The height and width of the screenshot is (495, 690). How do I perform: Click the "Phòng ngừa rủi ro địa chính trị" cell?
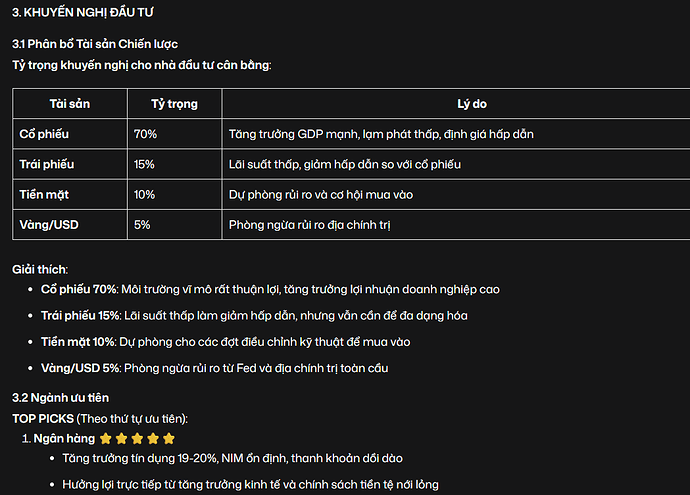309,225
